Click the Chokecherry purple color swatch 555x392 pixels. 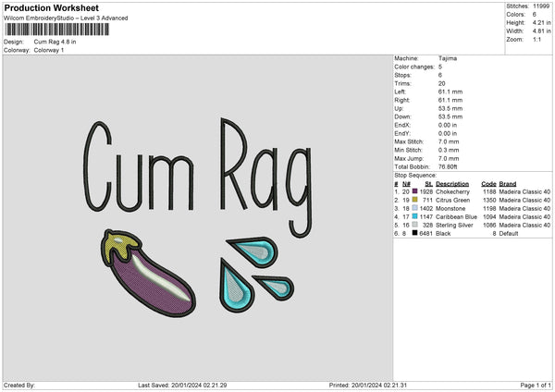(x=414, y=191)
